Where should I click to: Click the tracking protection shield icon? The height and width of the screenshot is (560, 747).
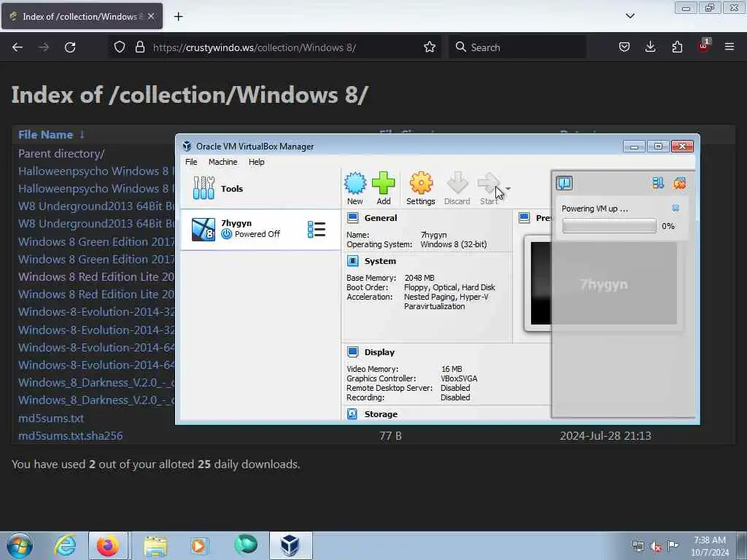(x=120, y=47)
